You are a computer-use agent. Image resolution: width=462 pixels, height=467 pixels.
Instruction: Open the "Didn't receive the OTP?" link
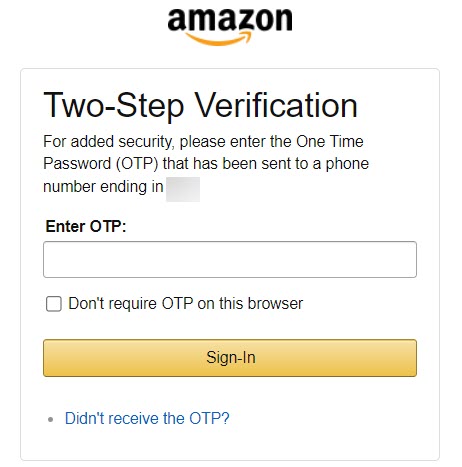click(147, 418)
